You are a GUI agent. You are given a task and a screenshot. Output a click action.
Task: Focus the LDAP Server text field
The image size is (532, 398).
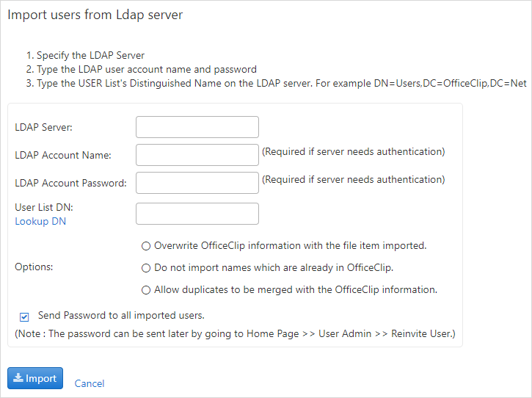(197, 127)
